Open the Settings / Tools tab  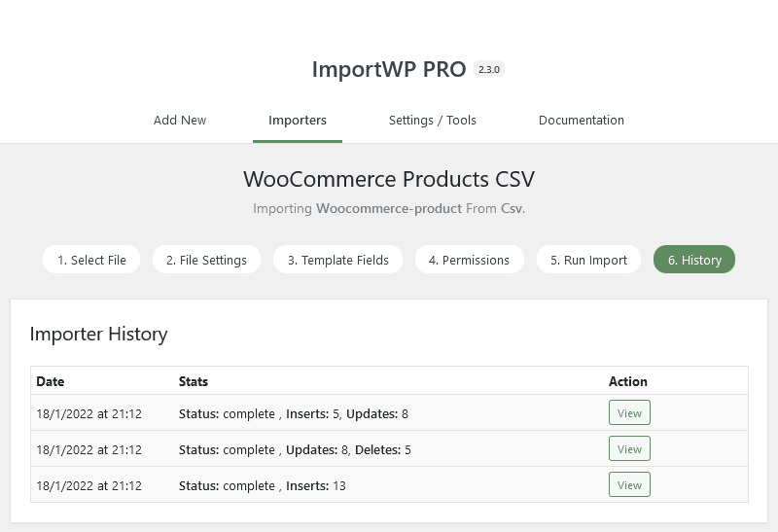coord(432,120)
